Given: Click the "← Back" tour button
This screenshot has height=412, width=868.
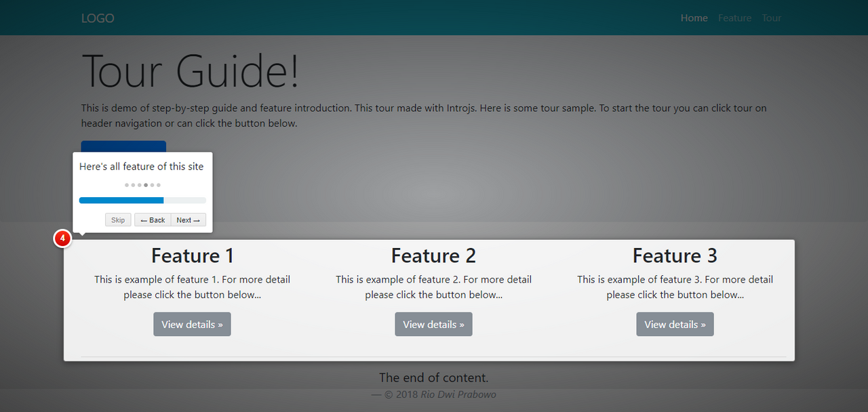Looking at the screenshot, I should coord(152,220).
